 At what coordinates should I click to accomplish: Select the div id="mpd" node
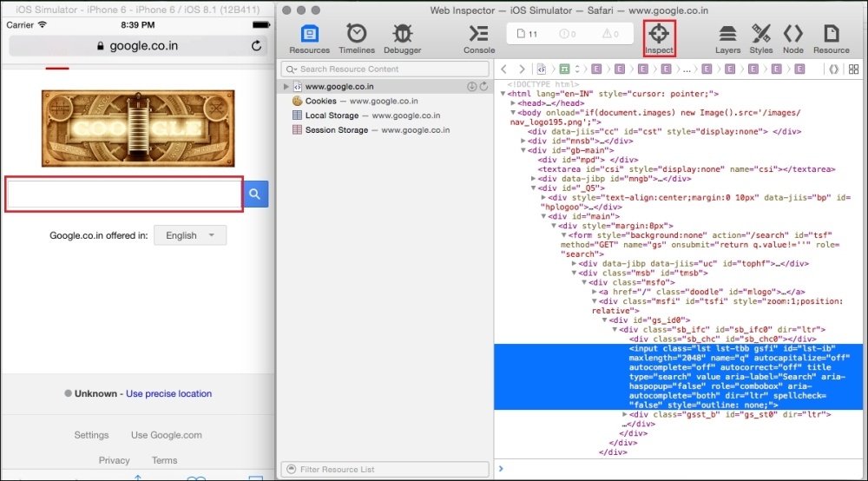point(588,160)
